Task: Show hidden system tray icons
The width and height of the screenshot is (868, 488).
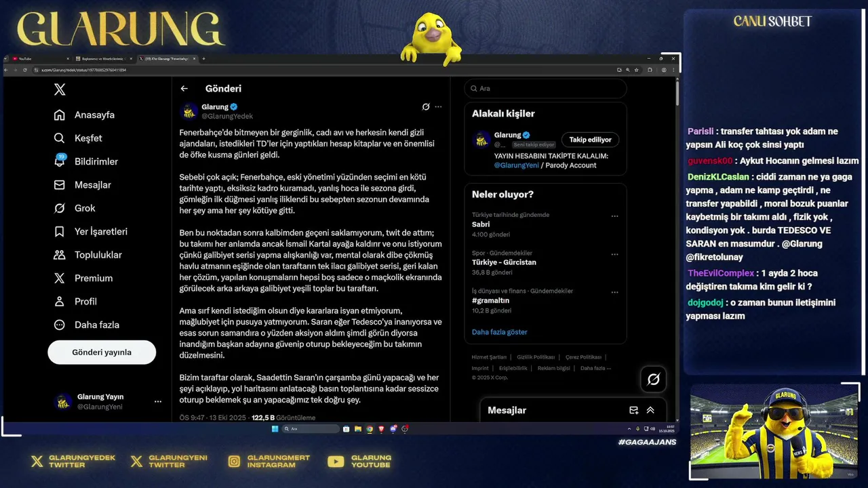Action: [x=629, y=428]
